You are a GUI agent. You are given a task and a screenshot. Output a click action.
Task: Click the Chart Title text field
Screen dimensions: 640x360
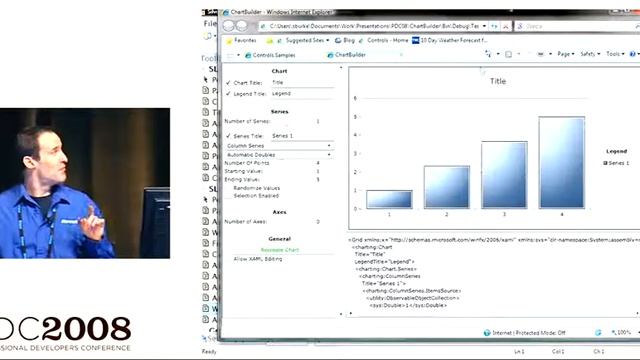click(x=302, y=82)
